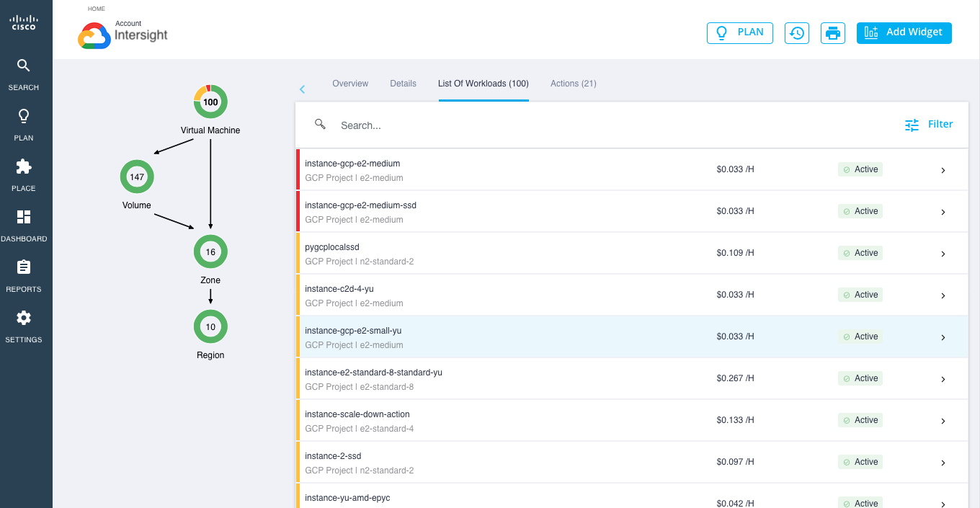The image size is (980, 508).
Task: Select the Volume node showing 147
Action: (137, 177)
